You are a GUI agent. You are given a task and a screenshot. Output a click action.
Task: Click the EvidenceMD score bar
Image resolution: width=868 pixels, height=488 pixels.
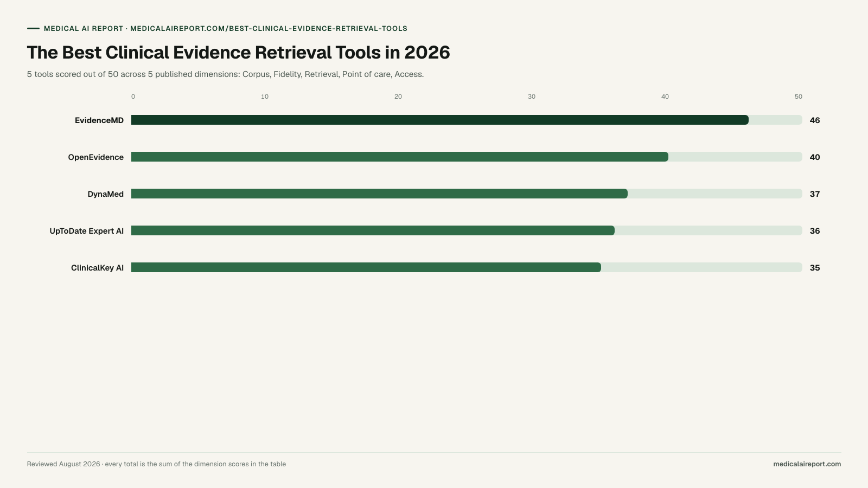[x=440, y=120]
